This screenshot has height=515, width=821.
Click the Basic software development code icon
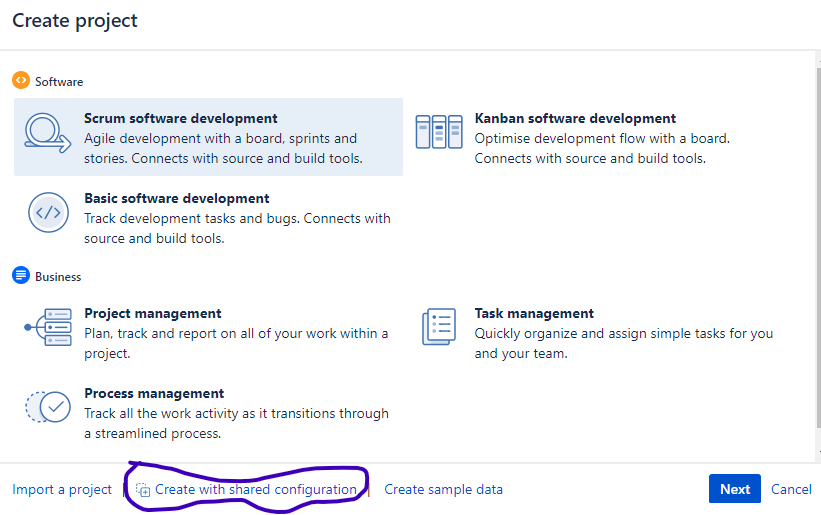[x=48, y=212]
